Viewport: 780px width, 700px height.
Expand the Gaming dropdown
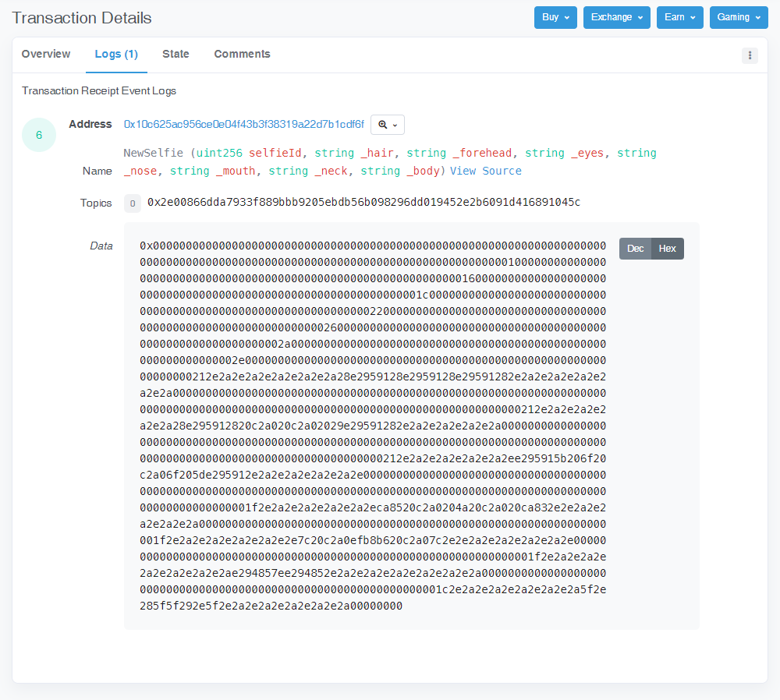pos(738,17)
